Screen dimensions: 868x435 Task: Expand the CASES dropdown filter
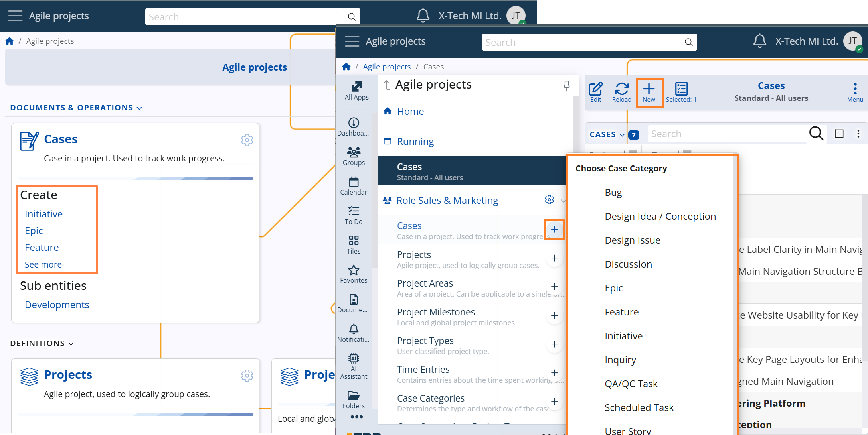click(607, 135)
